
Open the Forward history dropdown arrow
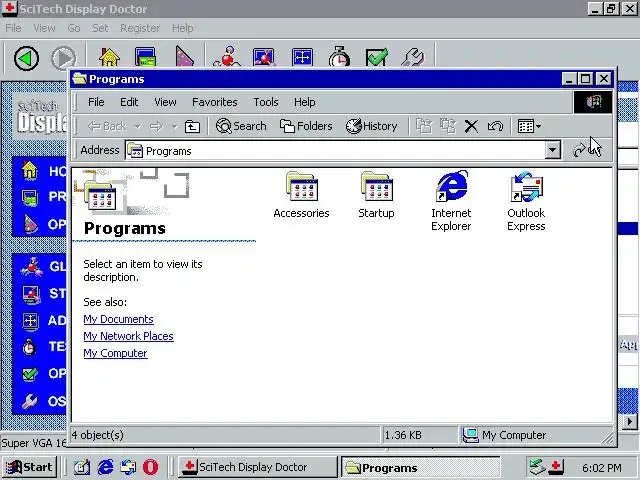coord(174,127)
